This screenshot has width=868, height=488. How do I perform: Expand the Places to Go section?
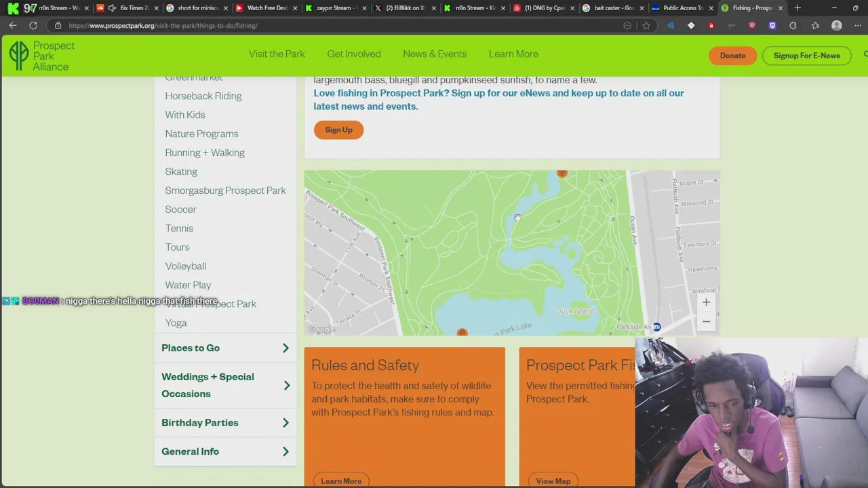tap(225, 348)
